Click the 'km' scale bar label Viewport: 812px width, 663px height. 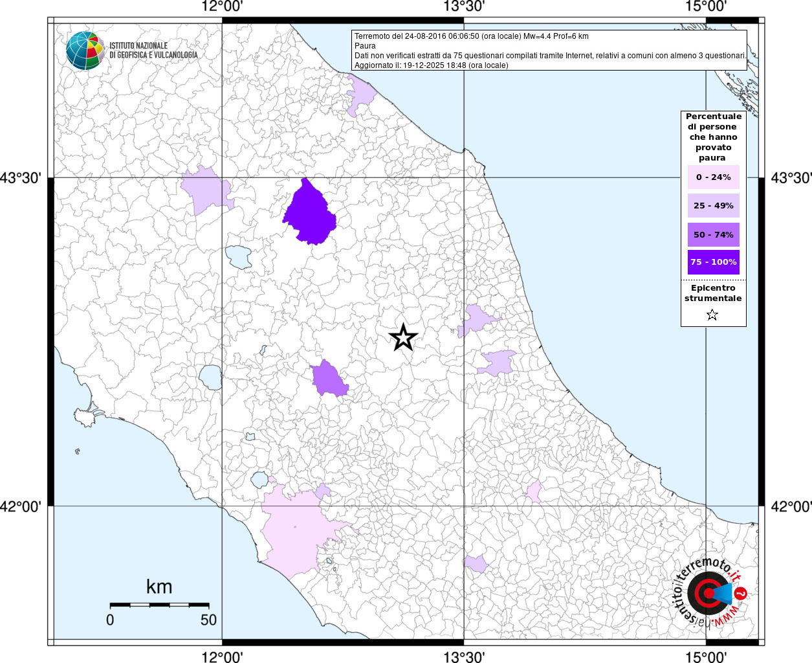click(x=159, y=587)
